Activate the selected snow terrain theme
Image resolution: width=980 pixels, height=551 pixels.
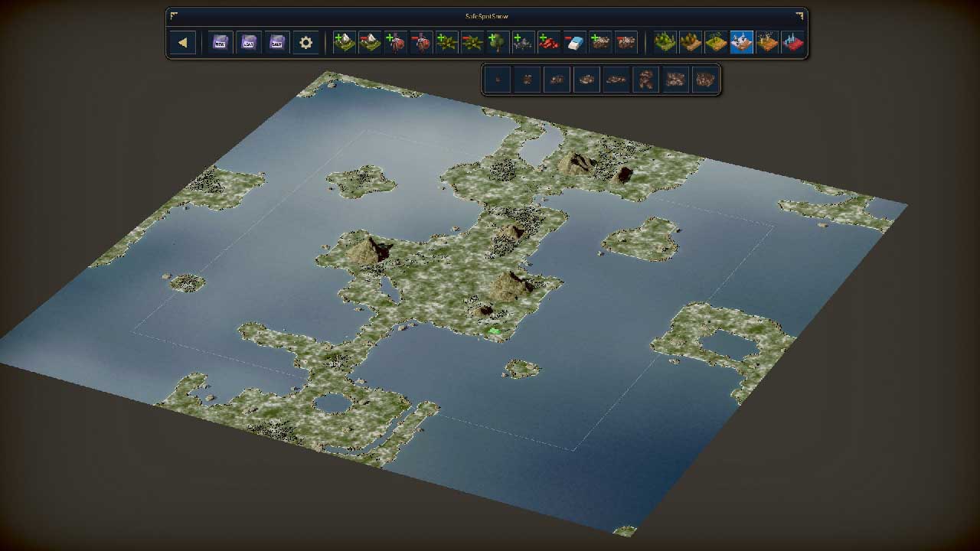coord(741,42)
